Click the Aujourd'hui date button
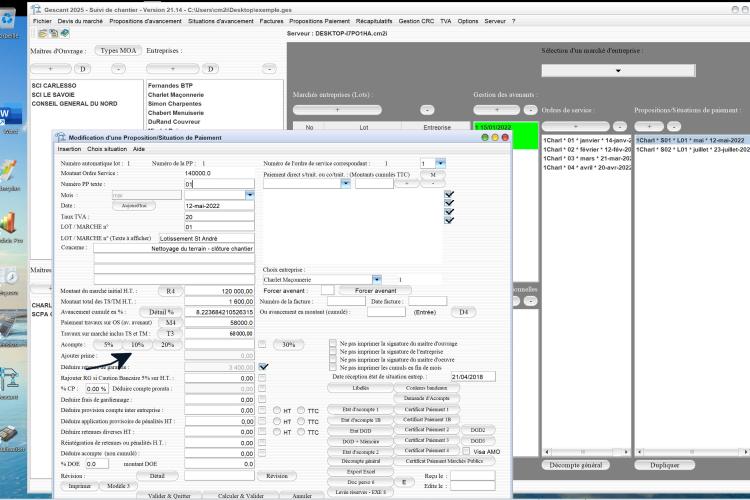Image resolution: width=750 pixels, height=500 pixels. click(134, 205)
